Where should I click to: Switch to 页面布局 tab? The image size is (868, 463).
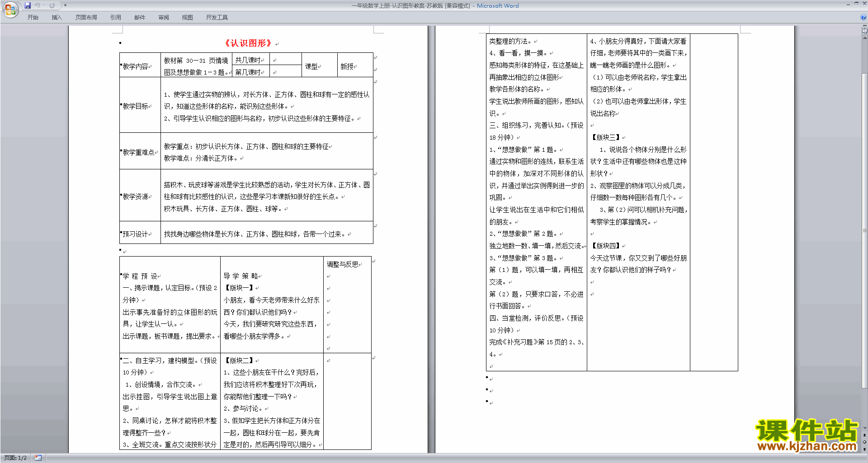86,18
